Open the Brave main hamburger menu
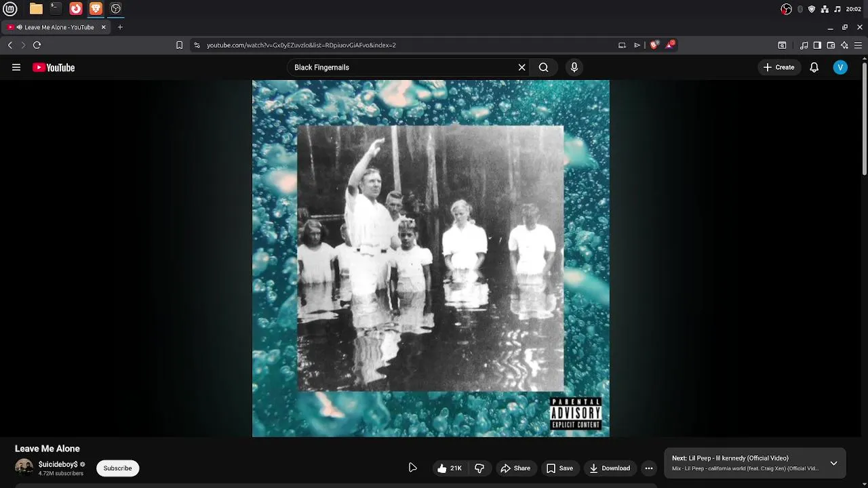The image size is (868, 488). (858, 45)
